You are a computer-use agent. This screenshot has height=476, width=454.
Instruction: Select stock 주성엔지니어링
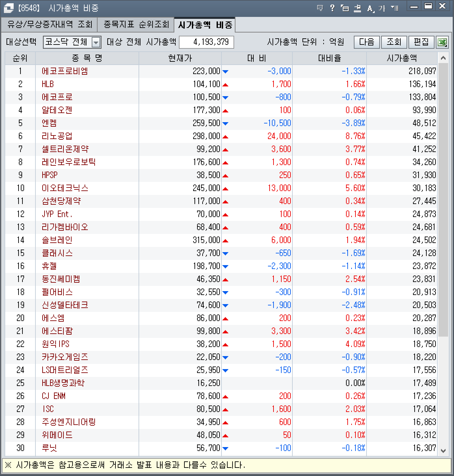69,422
